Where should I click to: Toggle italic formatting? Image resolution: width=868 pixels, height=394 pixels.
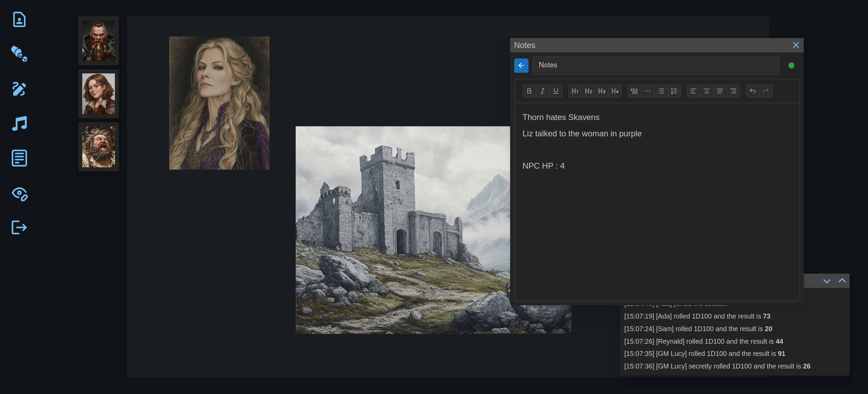coord(542,91)
